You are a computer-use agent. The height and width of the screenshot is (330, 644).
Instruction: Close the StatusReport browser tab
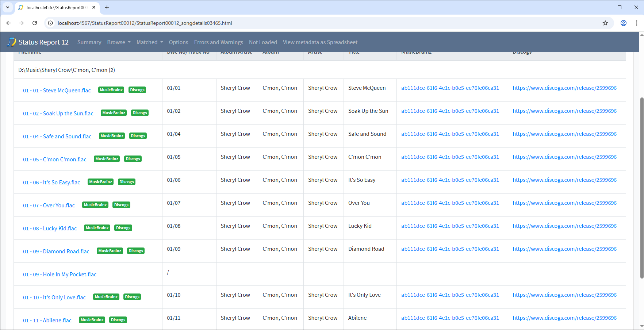click(94, 7)
